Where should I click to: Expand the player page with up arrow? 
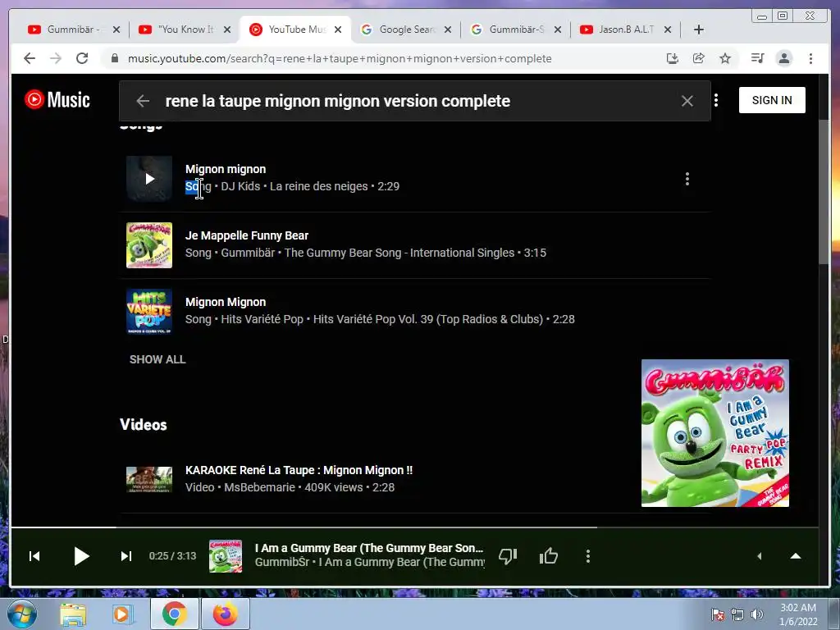pyautogui.click(x=796, y=556)
